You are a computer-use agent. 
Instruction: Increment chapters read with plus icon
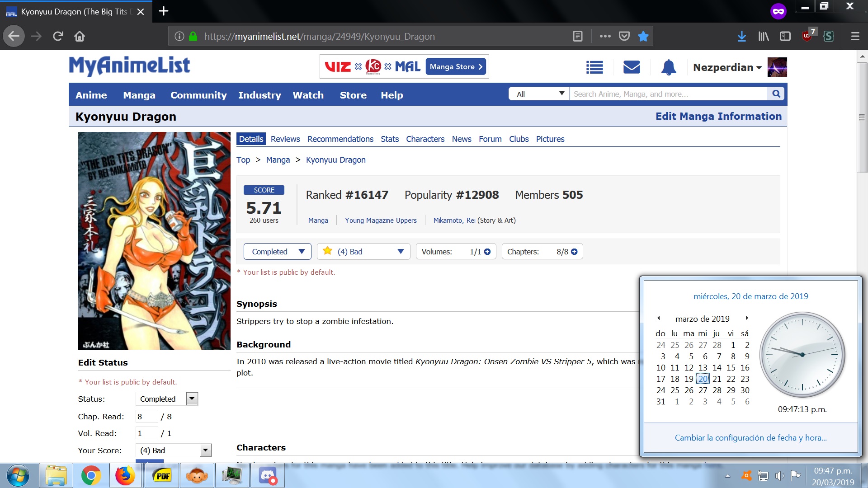pos(574,252)
